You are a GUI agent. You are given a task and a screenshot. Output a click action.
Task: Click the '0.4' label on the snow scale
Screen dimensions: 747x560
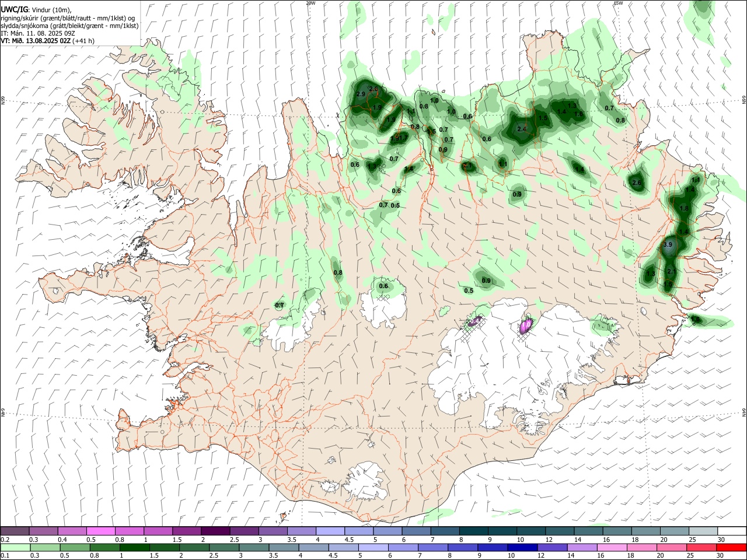[x=62, y=540]
